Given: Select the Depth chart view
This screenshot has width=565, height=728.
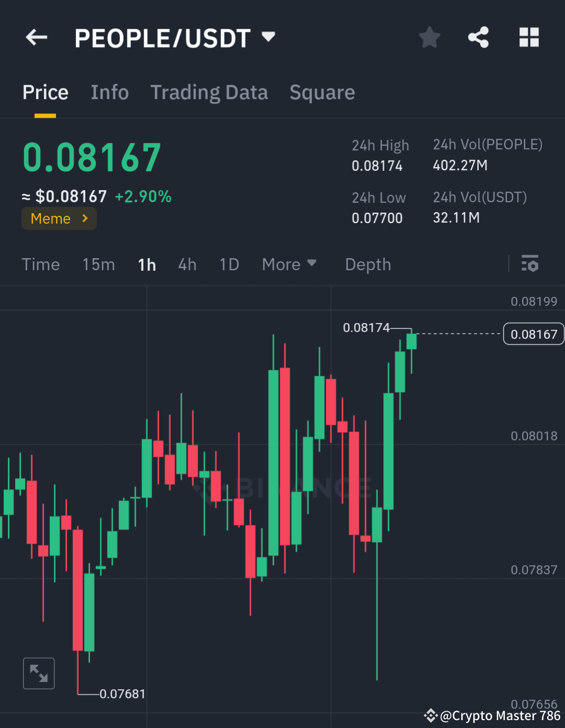Looking at the screenshot, I should click(x=368, y=264).
